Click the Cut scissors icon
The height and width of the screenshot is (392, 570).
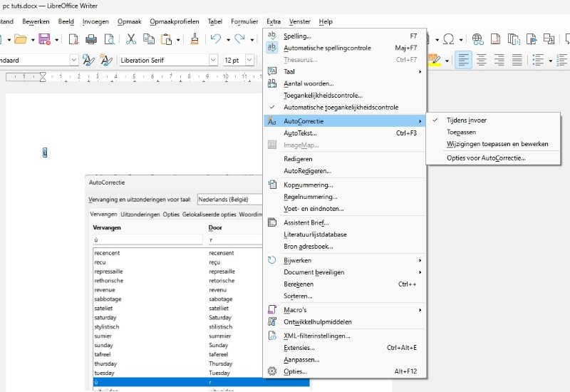point(130,39)
